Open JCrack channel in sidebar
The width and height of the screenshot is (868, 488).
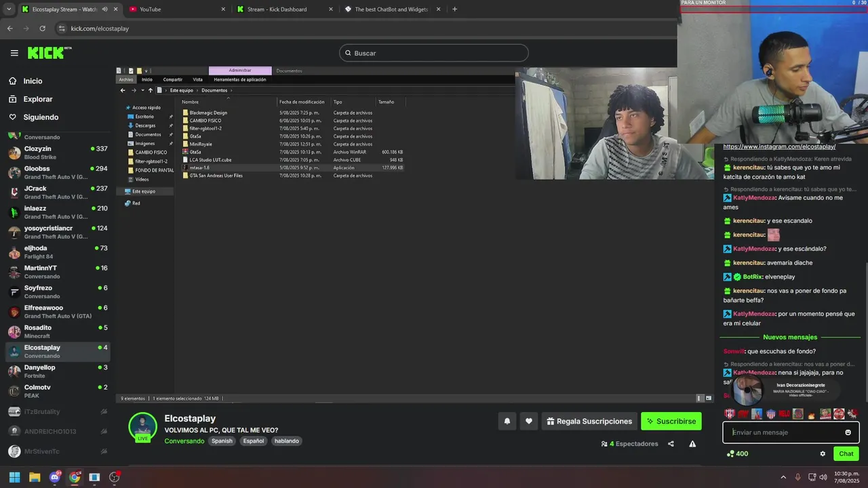(57, 192)
